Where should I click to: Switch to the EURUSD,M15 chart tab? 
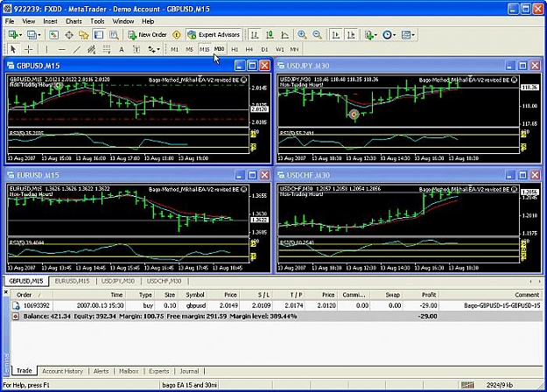point(73,281)
